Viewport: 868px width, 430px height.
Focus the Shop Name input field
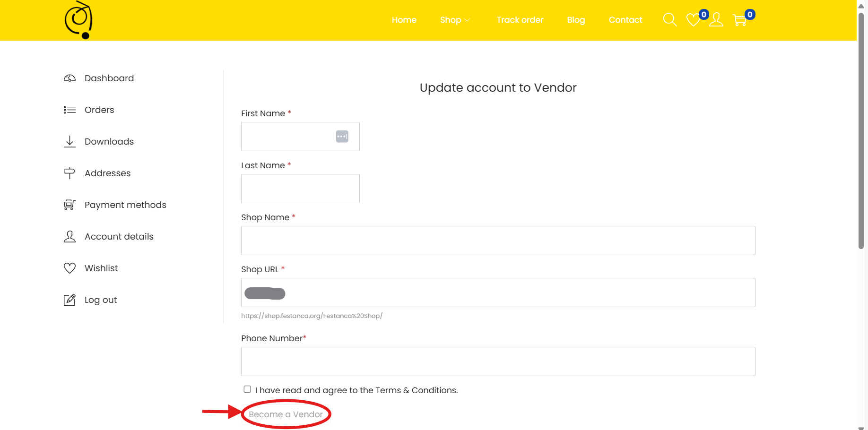pos(498,241)
